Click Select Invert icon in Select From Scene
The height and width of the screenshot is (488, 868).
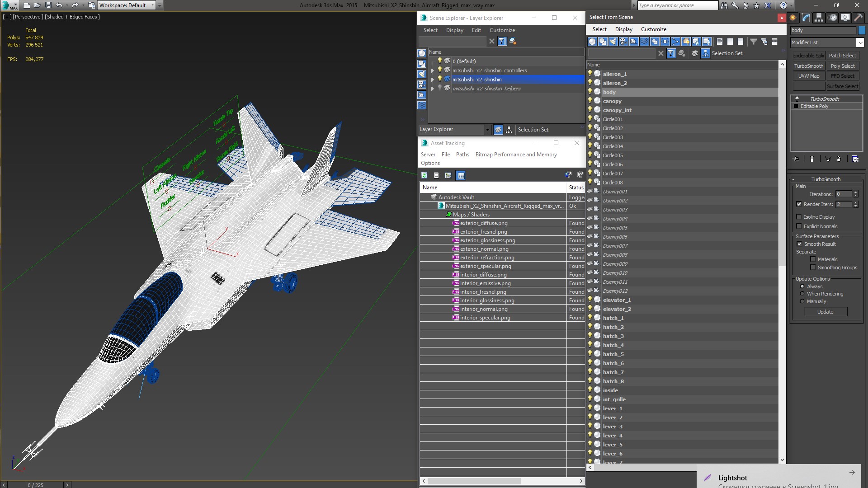pyautogui.click(x=741, y=42)
